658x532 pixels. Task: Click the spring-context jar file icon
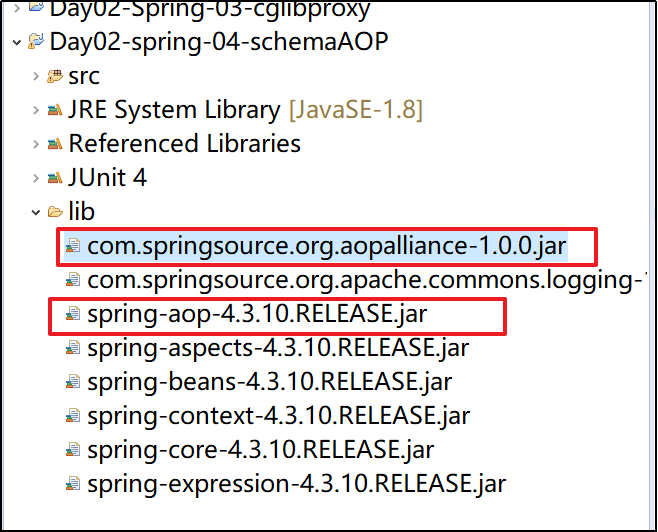(73, 416)
